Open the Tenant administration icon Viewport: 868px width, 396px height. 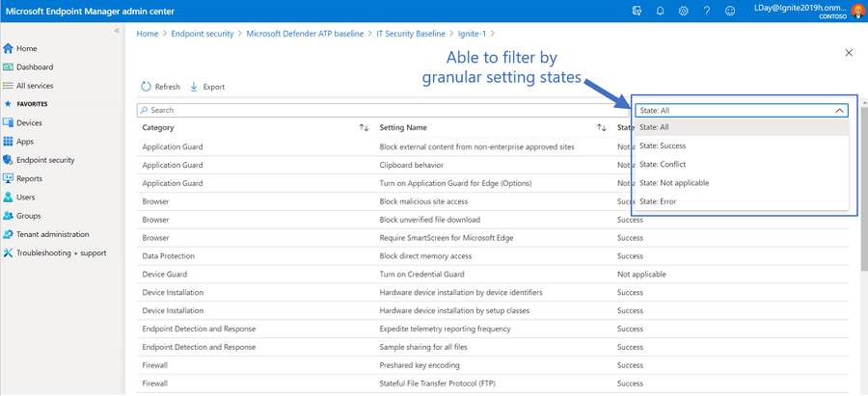click(9, 234)
